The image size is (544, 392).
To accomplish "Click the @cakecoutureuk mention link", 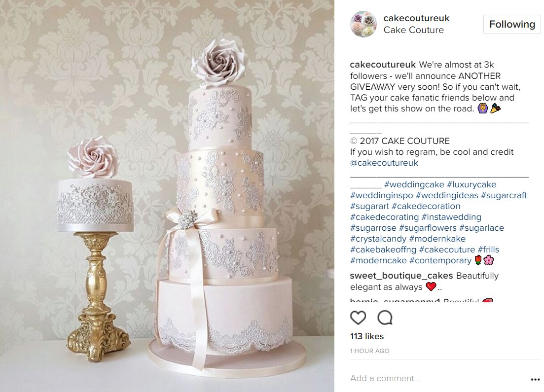I will pos(384,163).
